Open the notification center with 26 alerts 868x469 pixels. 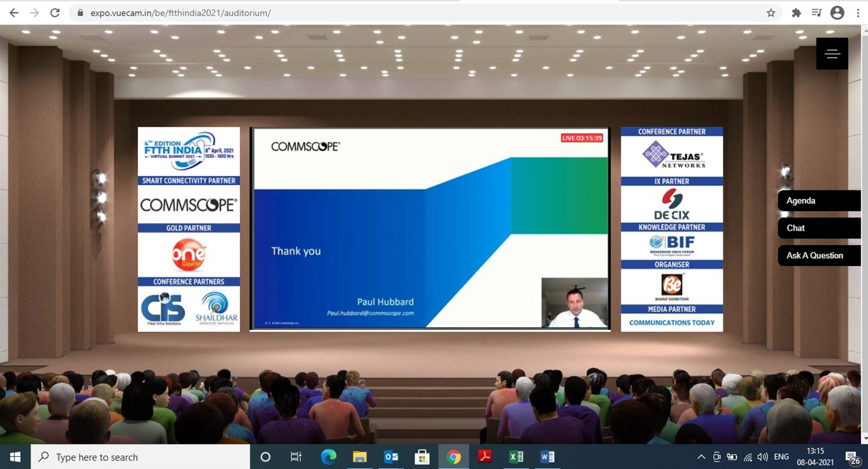click(x=852, y=458)
